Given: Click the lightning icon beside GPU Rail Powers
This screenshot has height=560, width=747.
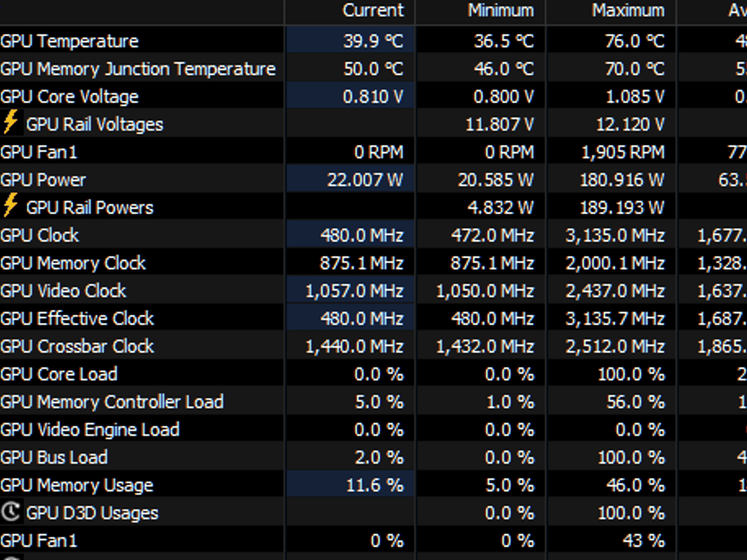Looking at the screenshot, I should coord(11,205).
